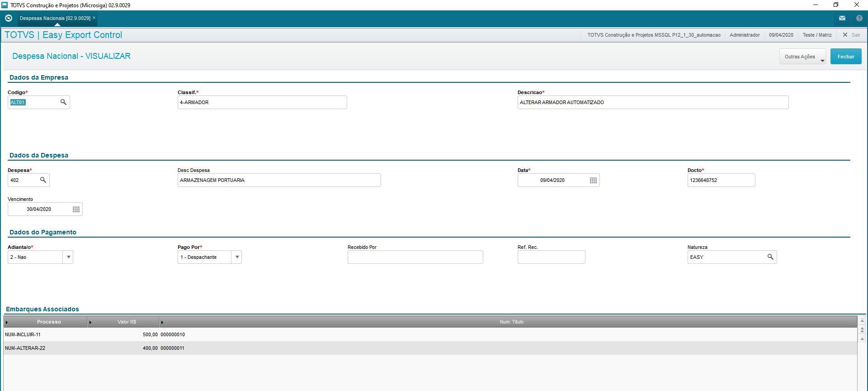Click the Classif. field showing 4-ARMADOR
The width and height of the screenshot is (868, 391).
262,102
